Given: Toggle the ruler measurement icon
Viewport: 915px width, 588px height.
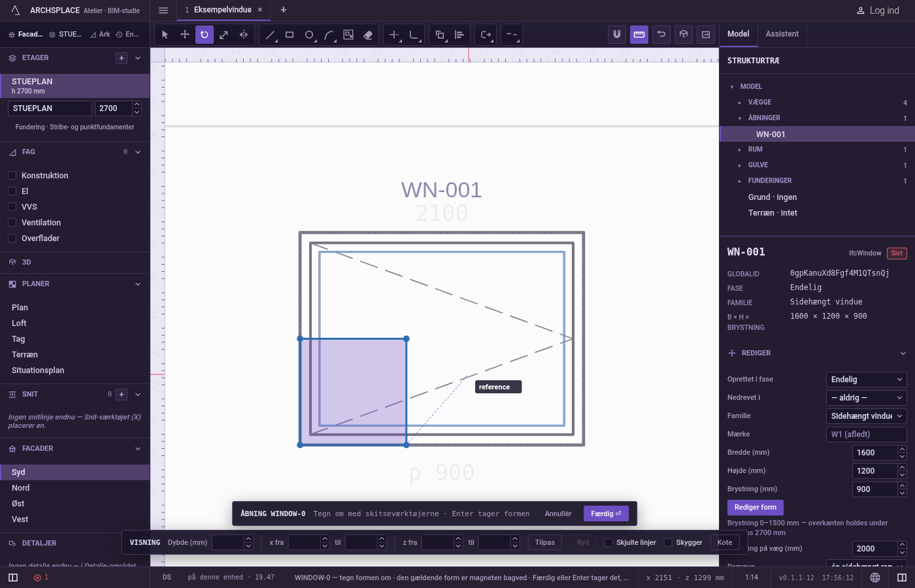Looking at the screenshot, I should tap(639, 35).
